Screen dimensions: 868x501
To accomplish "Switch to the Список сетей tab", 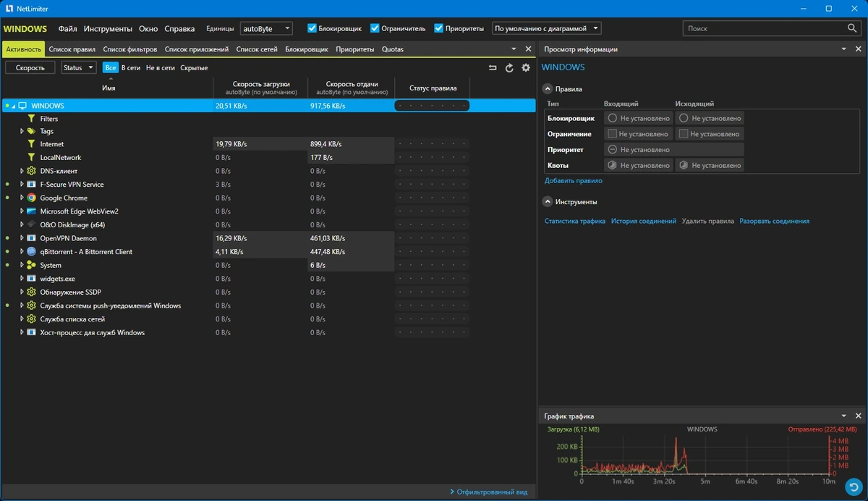I will tap(257, 49).
